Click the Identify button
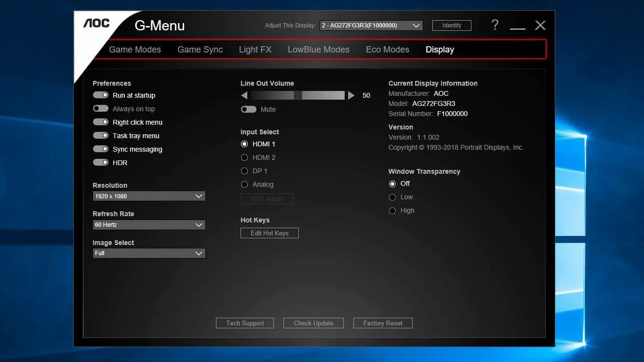The image size is (644, 362). click(x=452, y=26)
